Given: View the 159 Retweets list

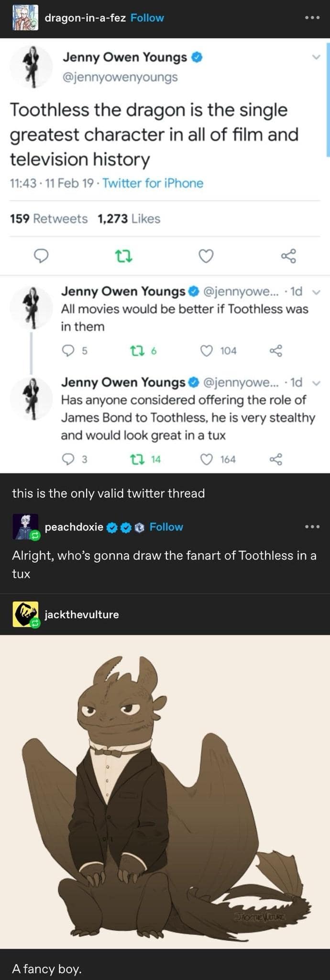Looking at the screenshot, I should (49, 219).
